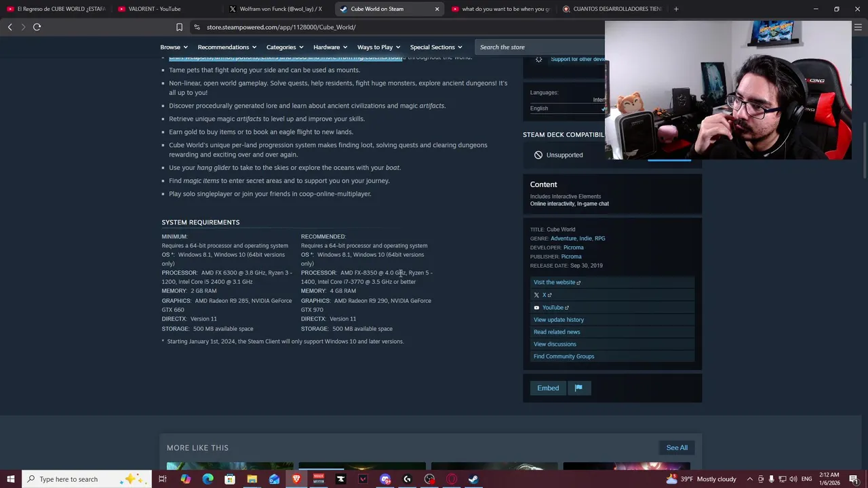868x488 pixels.
Task: Open the taskbar clock and calendar
Action: [829, 479]
